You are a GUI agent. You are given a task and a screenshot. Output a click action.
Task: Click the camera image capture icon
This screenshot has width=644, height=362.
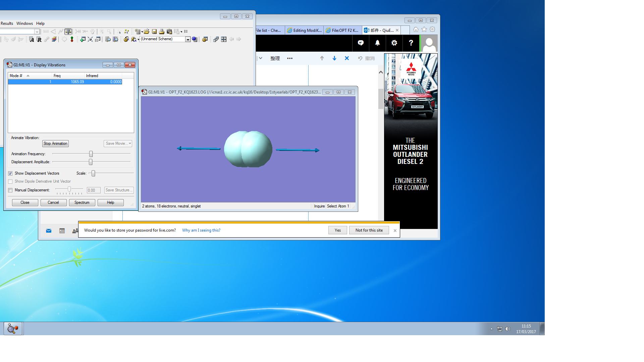tap(169, 32)
